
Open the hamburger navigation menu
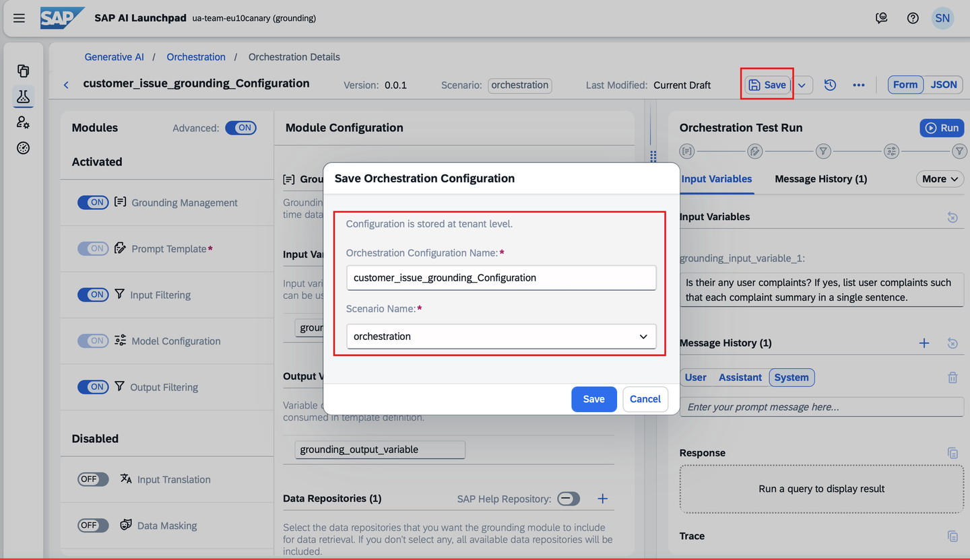coord(19,18)
